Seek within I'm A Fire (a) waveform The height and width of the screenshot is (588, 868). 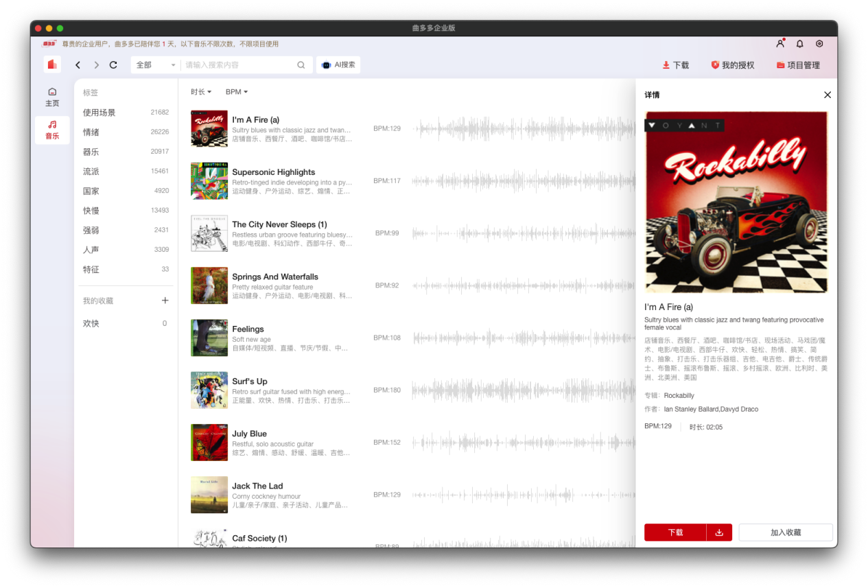point(524,129)
